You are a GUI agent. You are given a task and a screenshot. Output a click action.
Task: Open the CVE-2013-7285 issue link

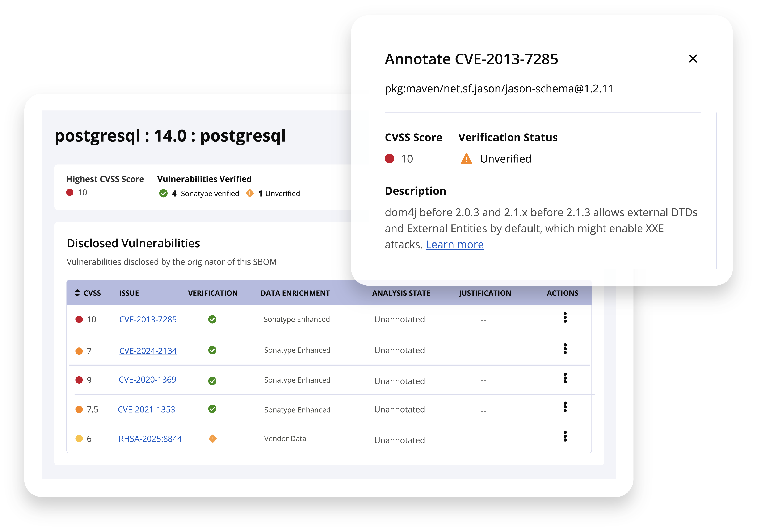point(148,319)
